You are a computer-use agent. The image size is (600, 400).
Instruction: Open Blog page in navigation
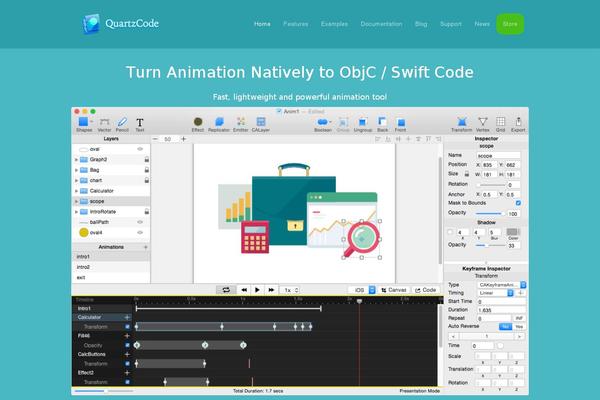tap(421, 24)
